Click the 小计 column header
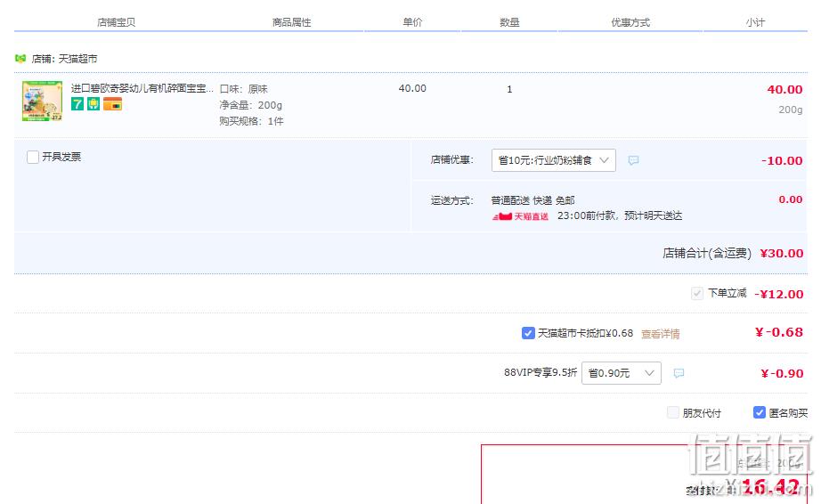Image resolution: width=821 pixels, height=504 pixels. 755,22
